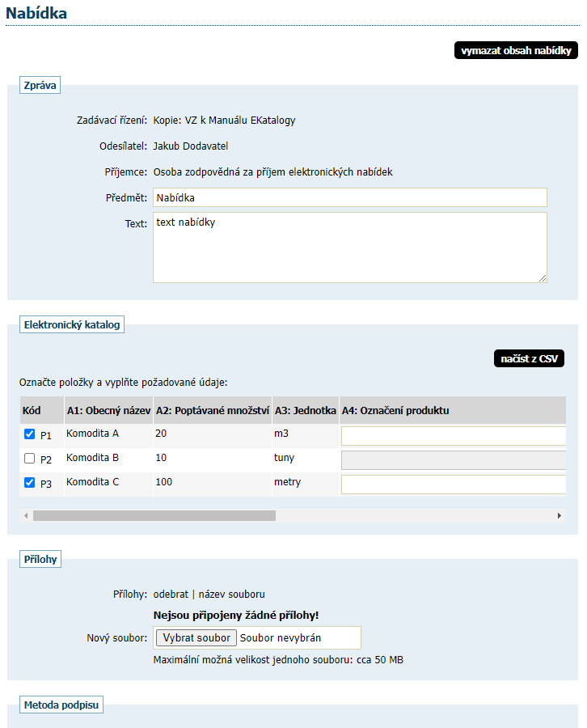Viewport: 587px width, 728px height.
Task: Click the catalog table's horizontal scrollbar thumb
Action: (x=154, y=515)
